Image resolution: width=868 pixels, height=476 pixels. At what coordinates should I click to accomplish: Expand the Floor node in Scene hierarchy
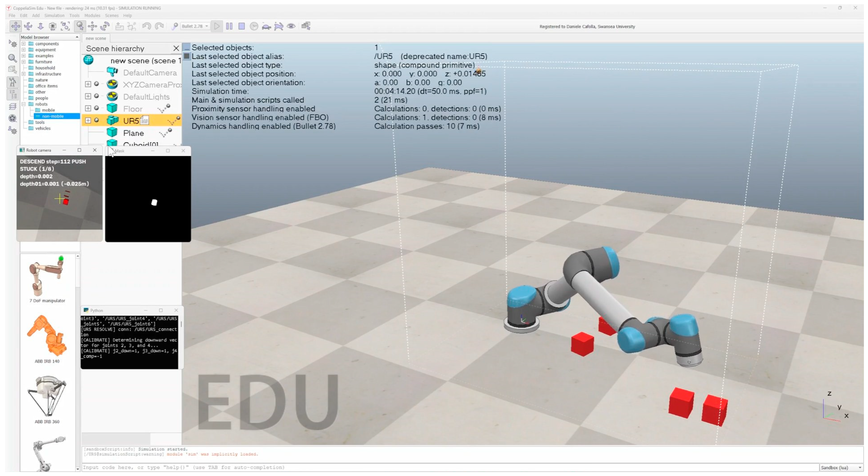[x=88, y=108]
